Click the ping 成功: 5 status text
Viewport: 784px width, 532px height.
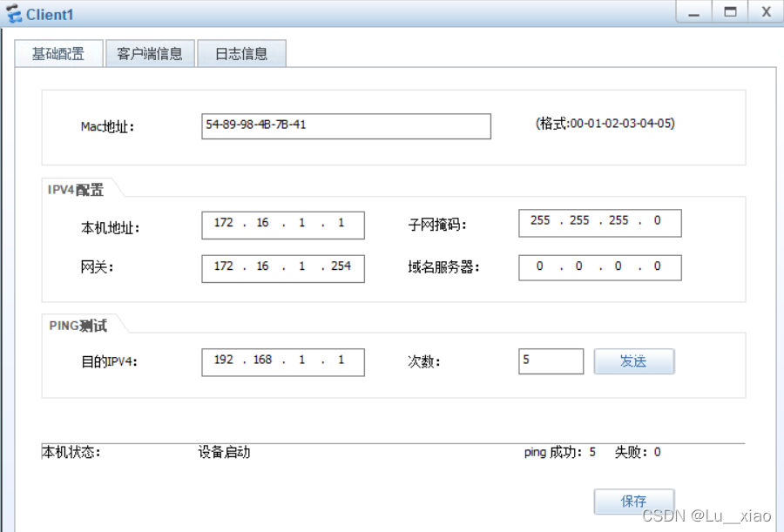560,452
